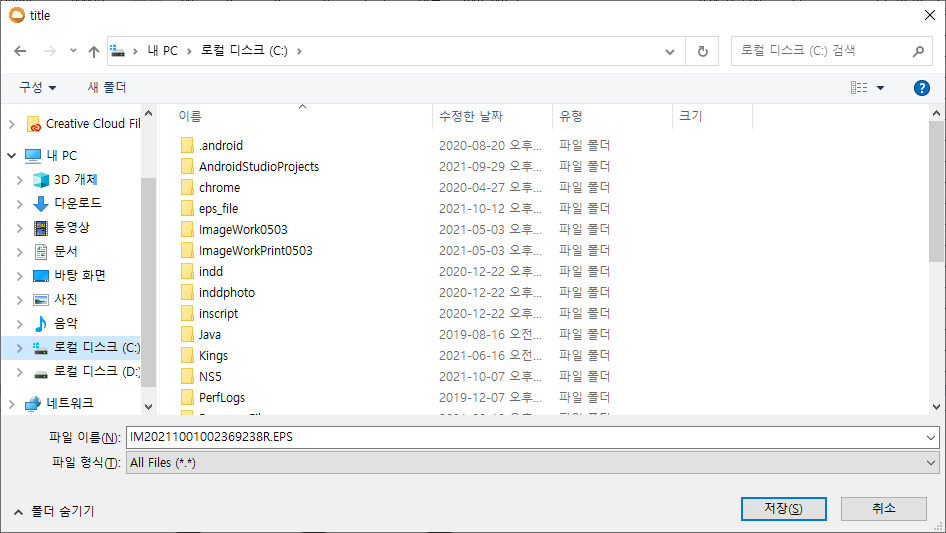This screenshot has width=946, height=533.
Task: Expand the 네트워크 tree node
Action: tap(11, 403)
